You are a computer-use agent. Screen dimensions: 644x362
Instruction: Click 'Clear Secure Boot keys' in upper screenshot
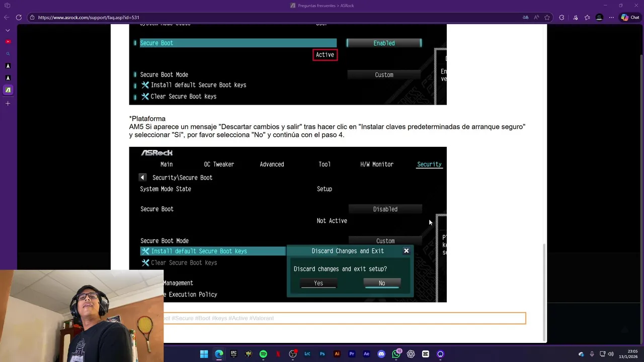point(179,97)
